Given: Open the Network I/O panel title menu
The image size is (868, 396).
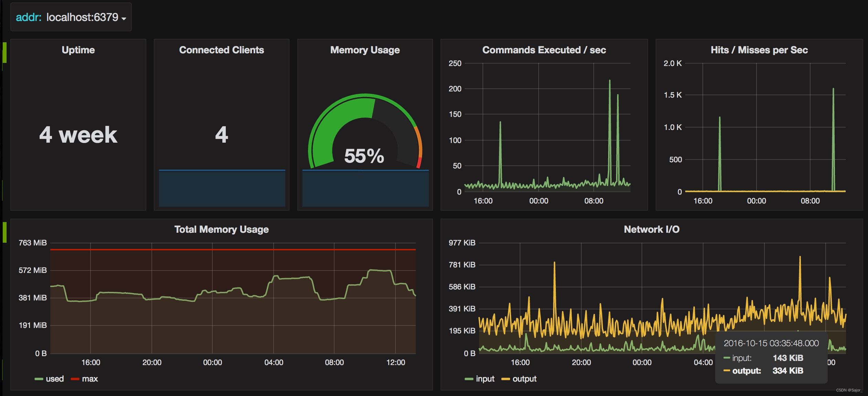Looking at the screenshot, I should coord(651,230).
